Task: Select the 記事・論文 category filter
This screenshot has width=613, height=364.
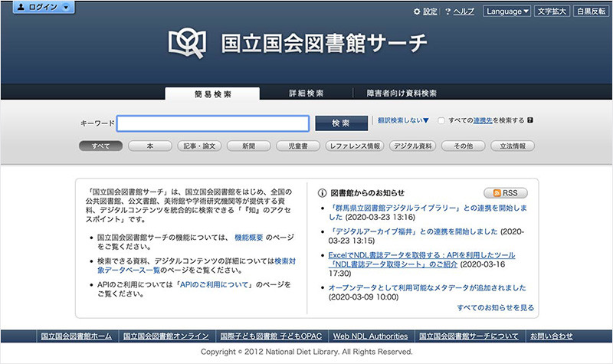Action: (199, 146)
